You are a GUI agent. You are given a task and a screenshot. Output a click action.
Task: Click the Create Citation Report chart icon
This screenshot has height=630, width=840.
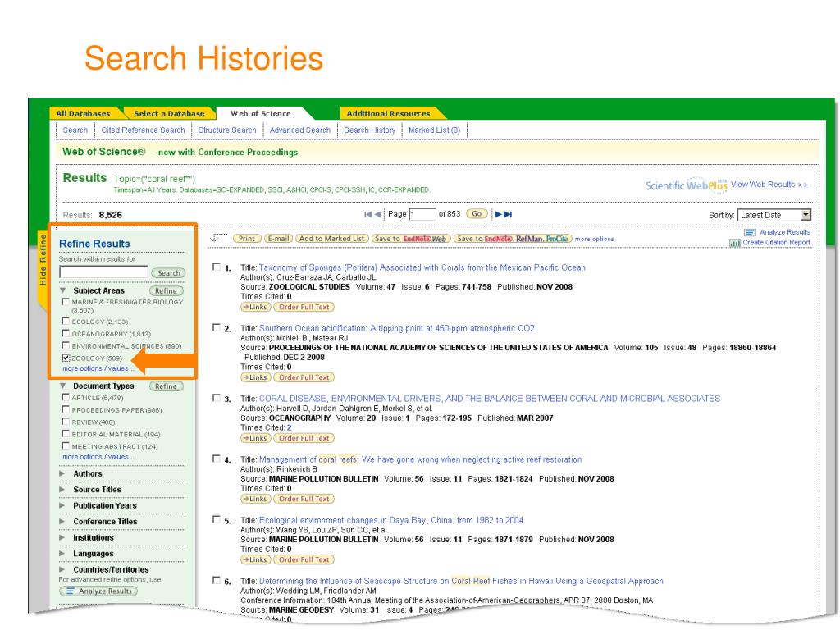coord(735,243)
